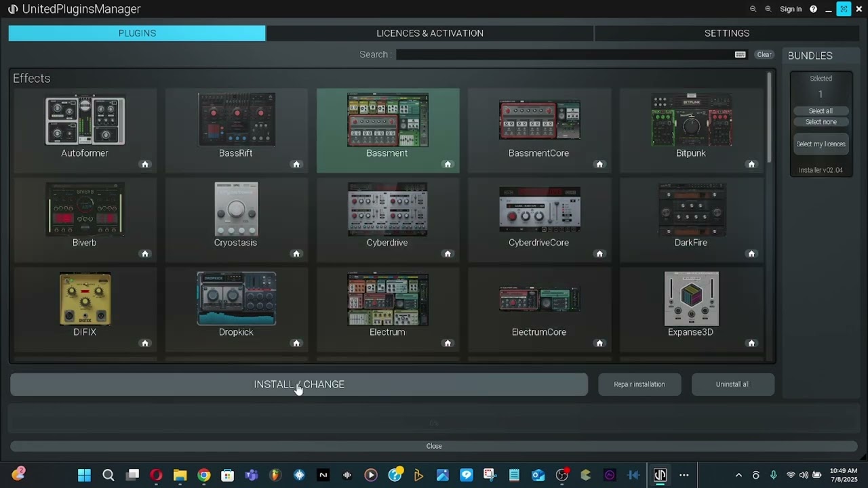Click home icon on BassmentCore card
The width and height of the screenshot is (868, 488).
[x=599, y=164]
